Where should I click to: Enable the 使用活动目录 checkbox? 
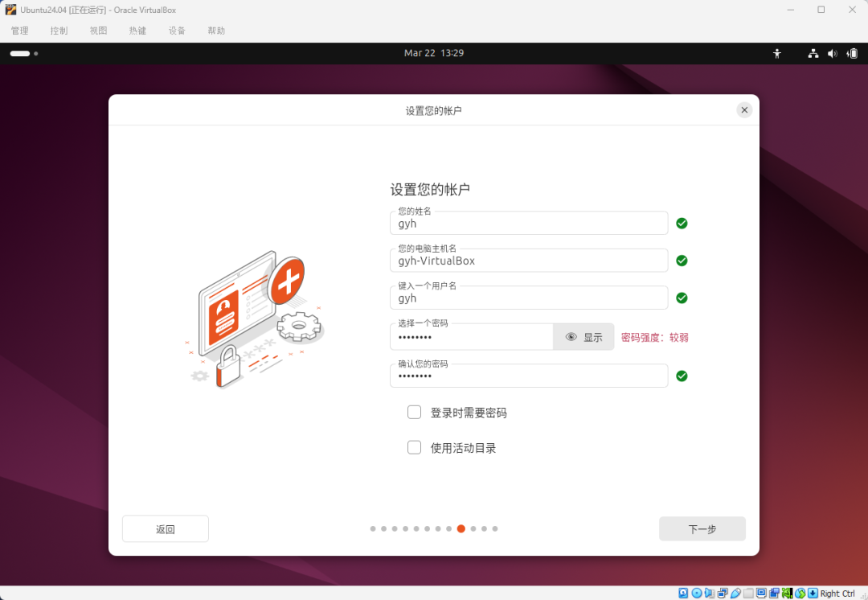414,447
